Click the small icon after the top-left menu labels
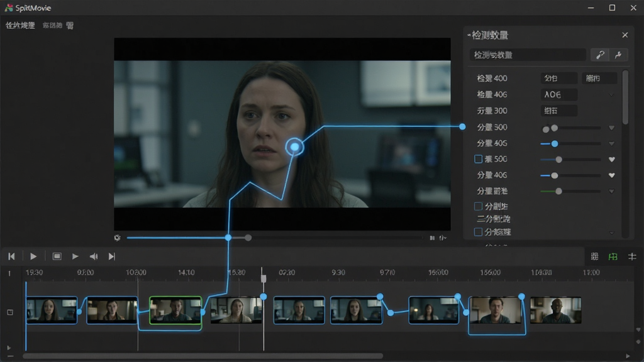The image size is (644, 362). [x=70, y=25]
